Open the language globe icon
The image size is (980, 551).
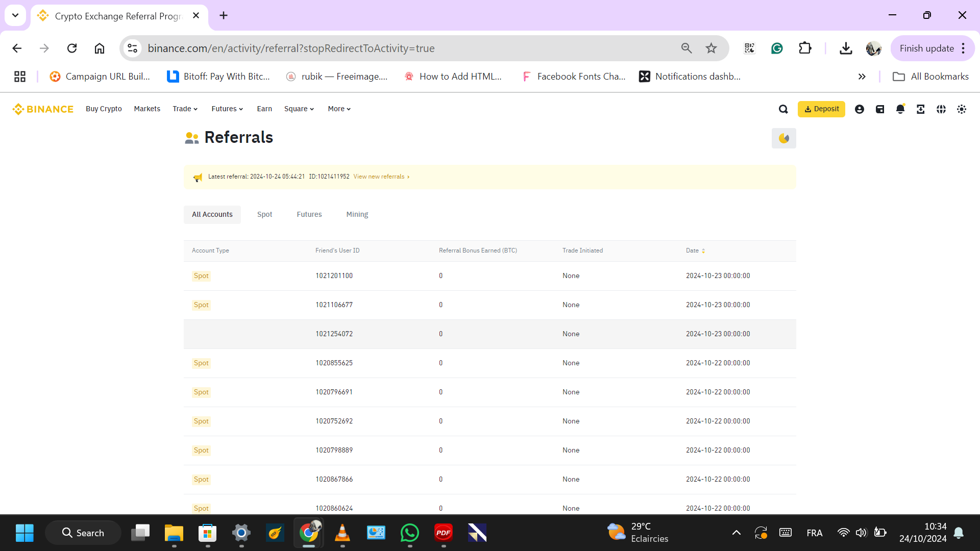[941, 109]
